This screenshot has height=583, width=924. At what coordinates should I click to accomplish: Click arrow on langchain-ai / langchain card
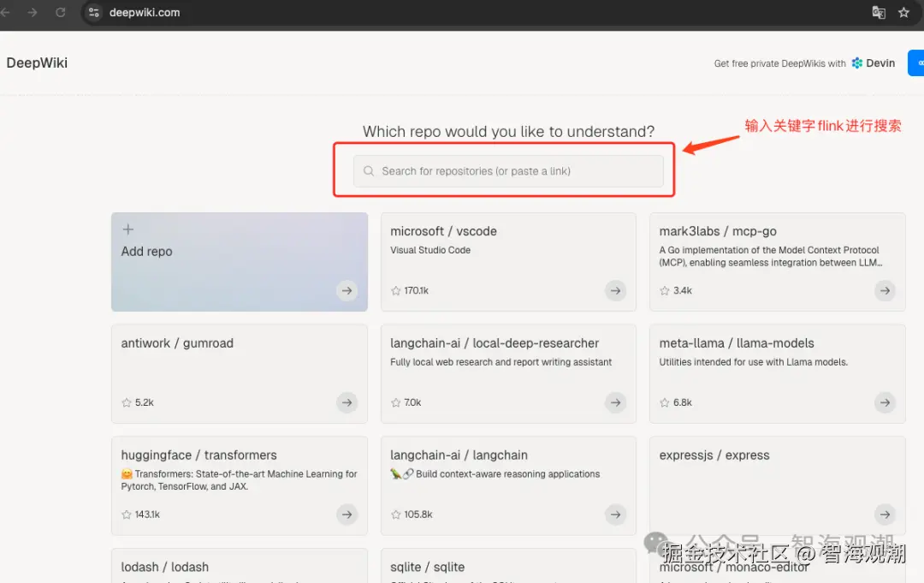tap(615, 515)
